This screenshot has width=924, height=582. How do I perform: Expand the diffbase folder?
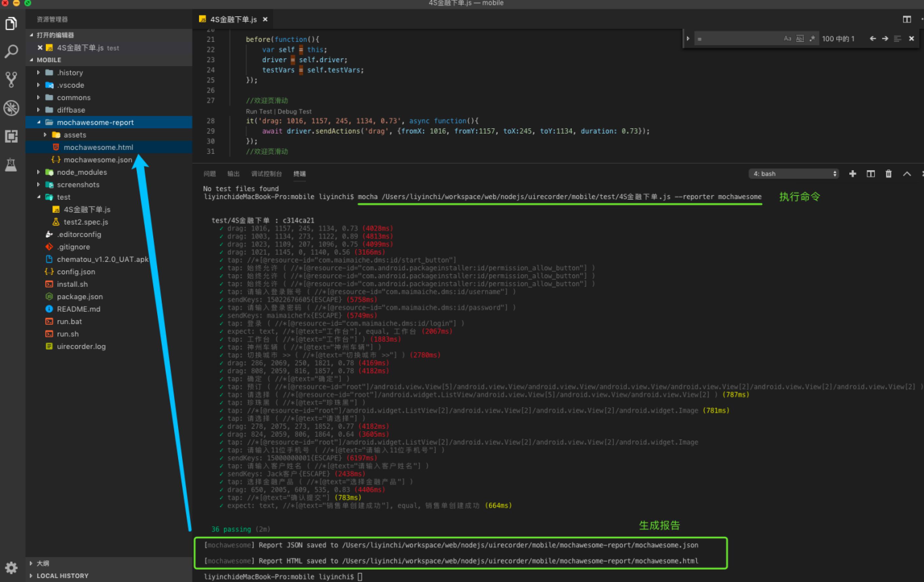tap(109, 110)
